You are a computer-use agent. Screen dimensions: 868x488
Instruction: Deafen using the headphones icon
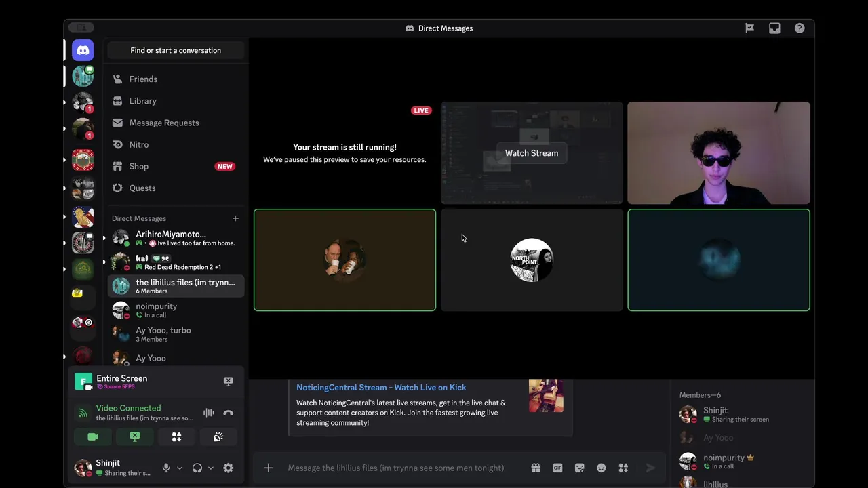[197, 468]
